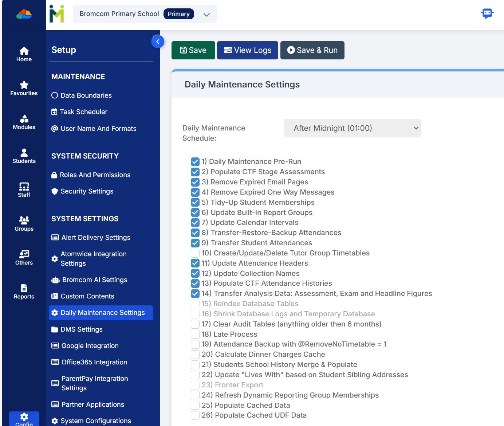The width and height of the screenshot is (504, 426).
Task: Click the View Logs button
Action: (248, 50)
